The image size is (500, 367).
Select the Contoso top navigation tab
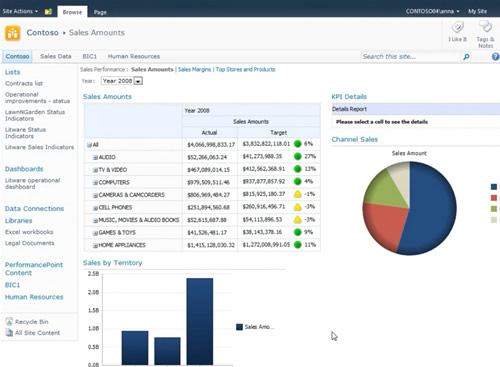(x=17, y=56)
